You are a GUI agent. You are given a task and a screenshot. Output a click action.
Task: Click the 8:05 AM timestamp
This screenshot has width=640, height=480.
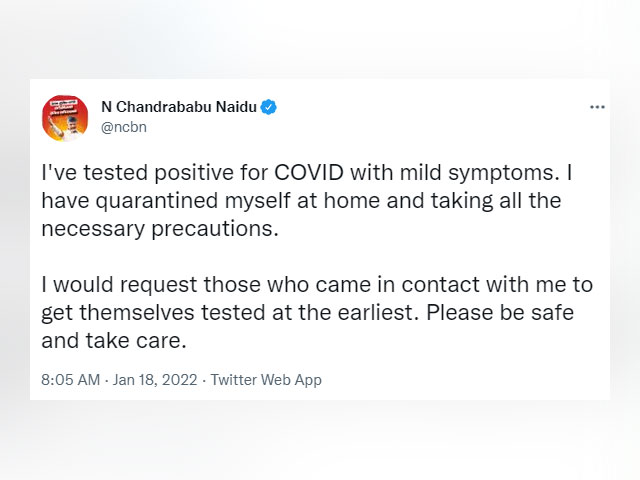pos(71,380)
